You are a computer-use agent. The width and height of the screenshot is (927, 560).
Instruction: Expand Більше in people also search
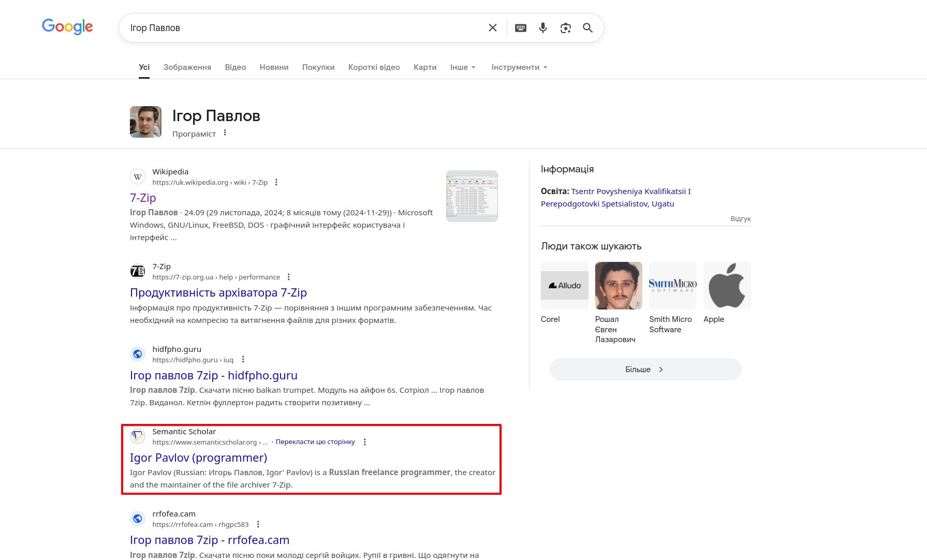[x=645, y=370]
